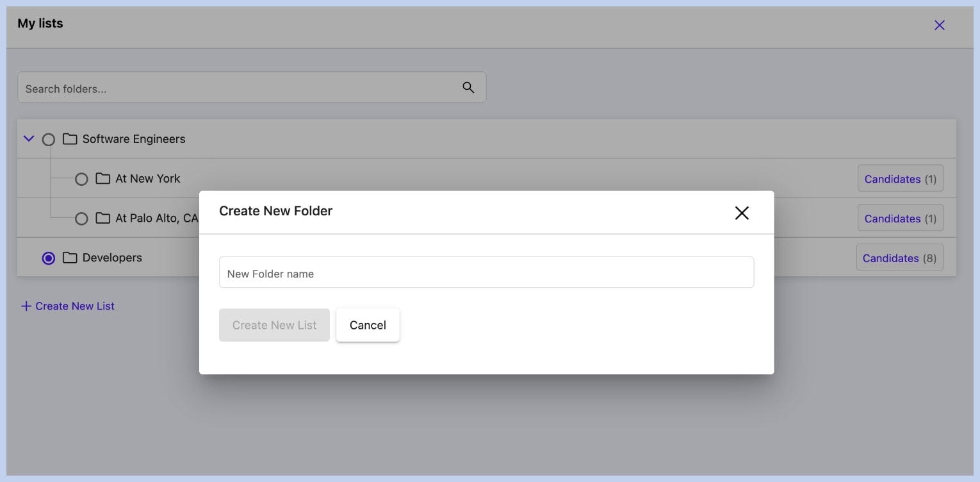Toggle the Developers radio button
Screen dimensions: 980x482
(x=49, y=258)
